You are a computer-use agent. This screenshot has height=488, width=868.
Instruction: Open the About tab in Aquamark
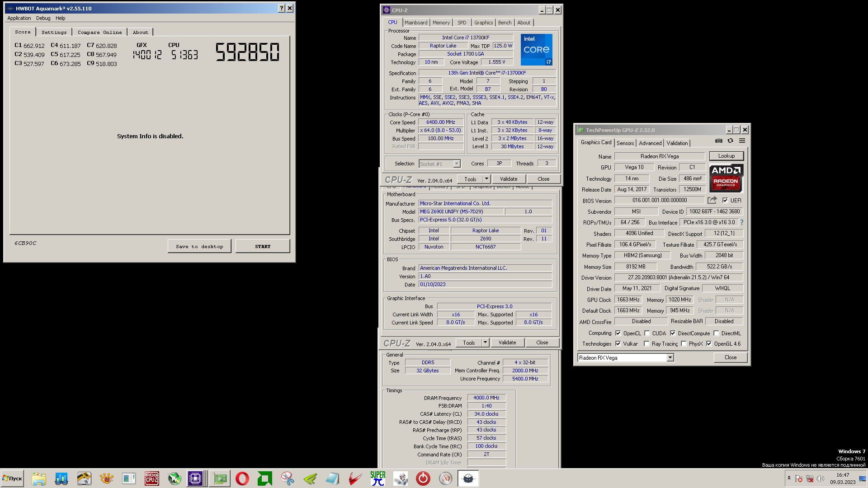[x=141, y=33]
